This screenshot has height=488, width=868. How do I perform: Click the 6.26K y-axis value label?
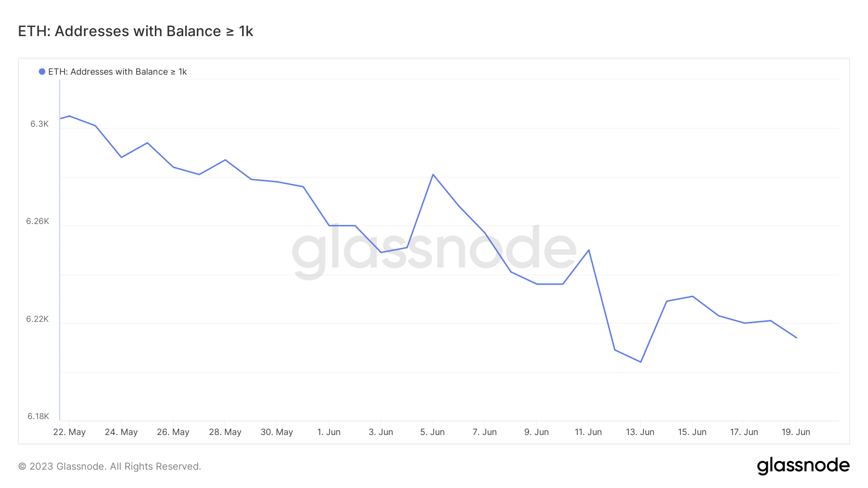(38, 222)
